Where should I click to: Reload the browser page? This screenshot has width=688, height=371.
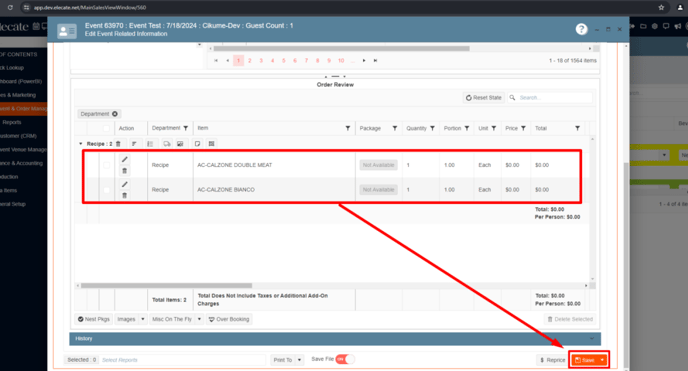[x=10, y=7]
